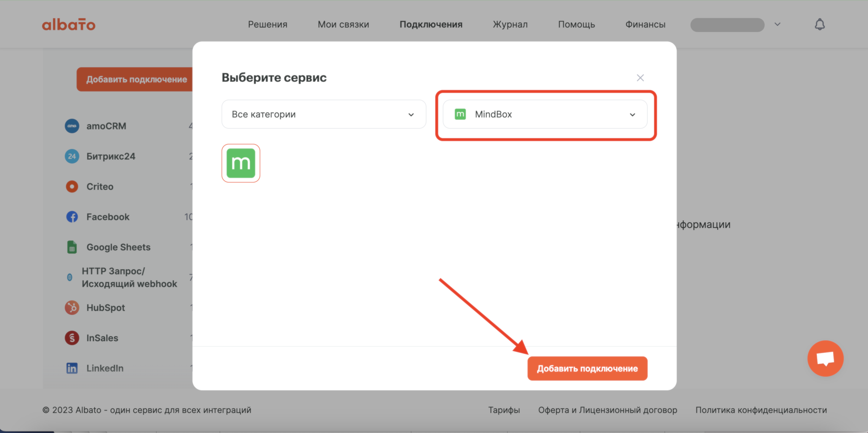Viewport: 868px width, 433px height.
Task: Open the Тарифы footer link
Action: [x=504, y=410]
